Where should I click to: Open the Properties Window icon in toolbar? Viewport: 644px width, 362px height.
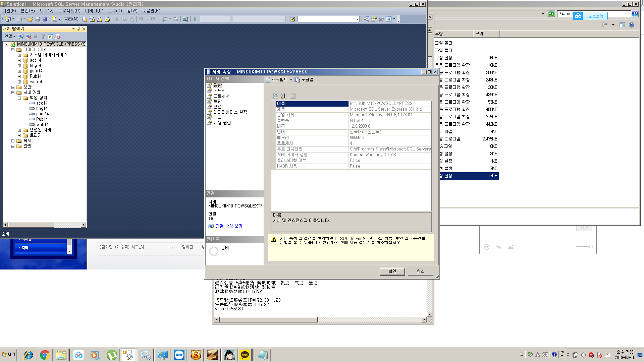tap(374, 19)
